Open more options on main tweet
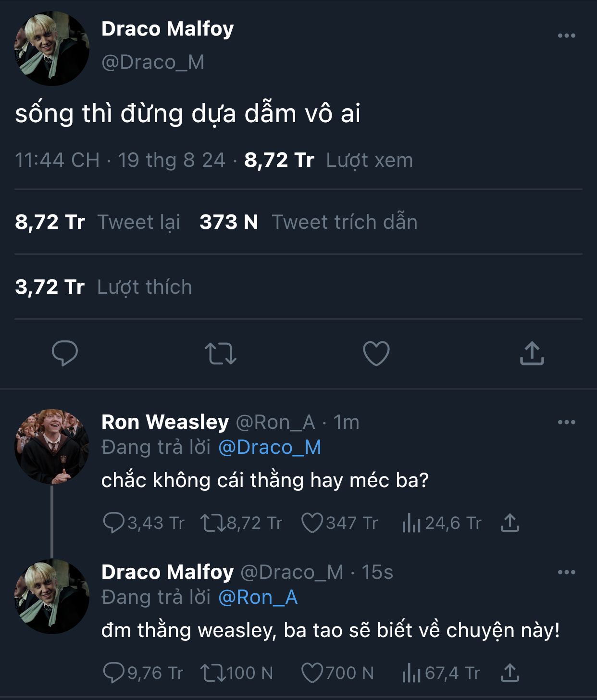The height and width of the screenshot is (700, 597). tap(566, 36)
